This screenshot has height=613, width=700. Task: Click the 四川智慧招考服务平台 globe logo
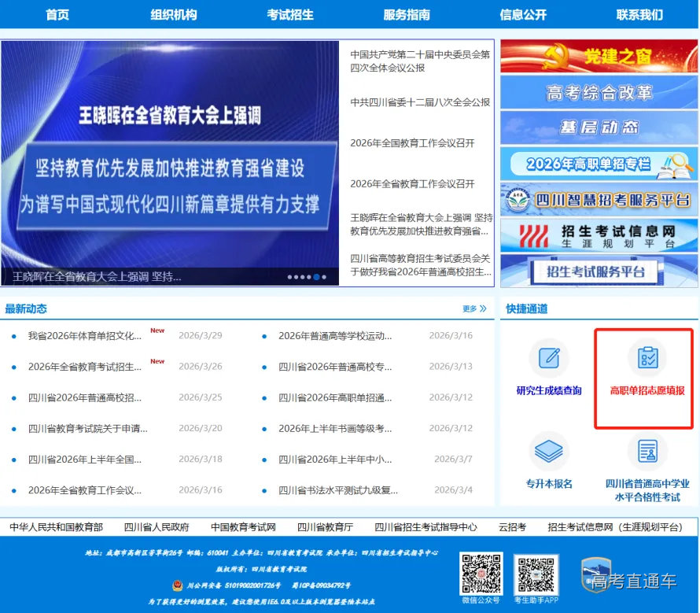(519, 200)
